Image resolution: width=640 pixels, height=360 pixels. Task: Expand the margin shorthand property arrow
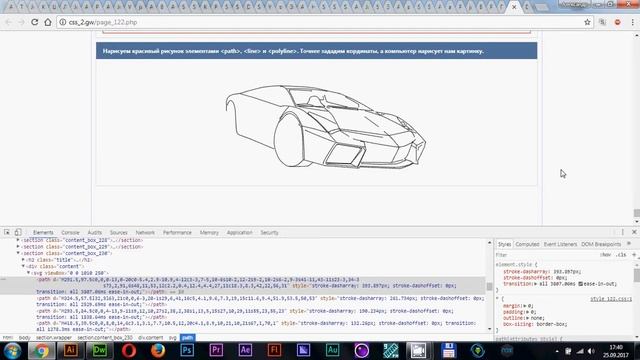[525, 306]
